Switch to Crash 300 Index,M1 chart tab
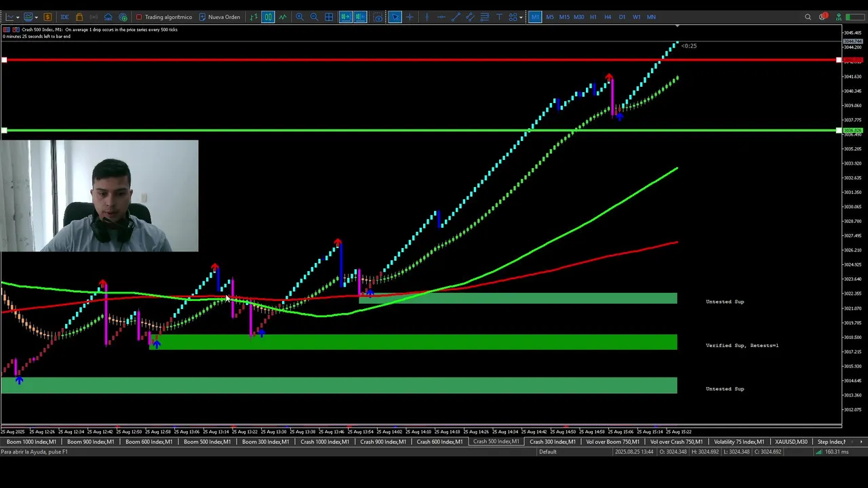The width and height of the screenshot is (868, 488). [553, 442]
